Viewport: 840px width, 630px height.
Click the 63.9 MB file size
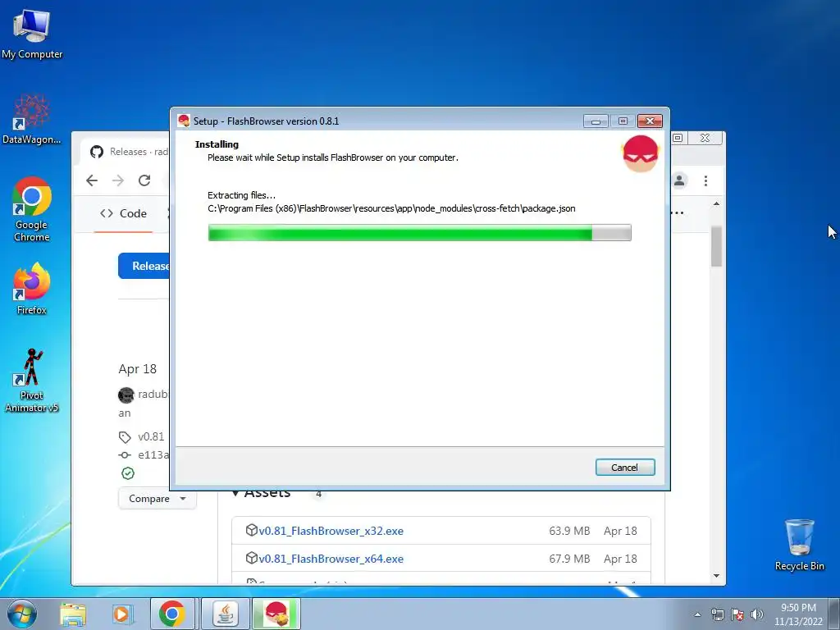(x=569, y=531)
